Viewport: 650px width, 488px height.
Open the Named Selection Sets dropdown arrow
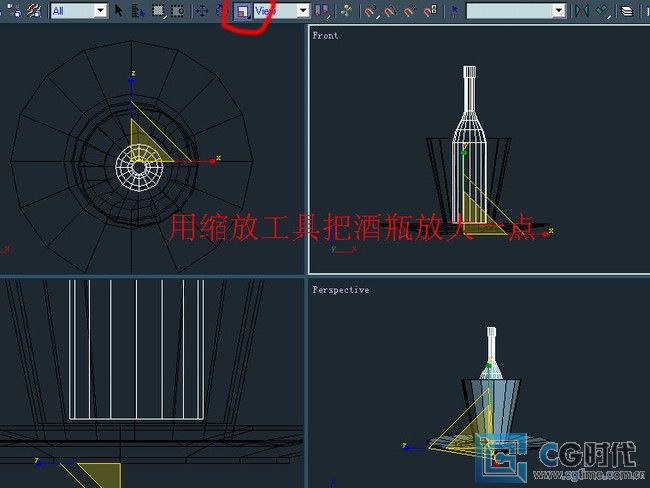click(x=559, y=11)
